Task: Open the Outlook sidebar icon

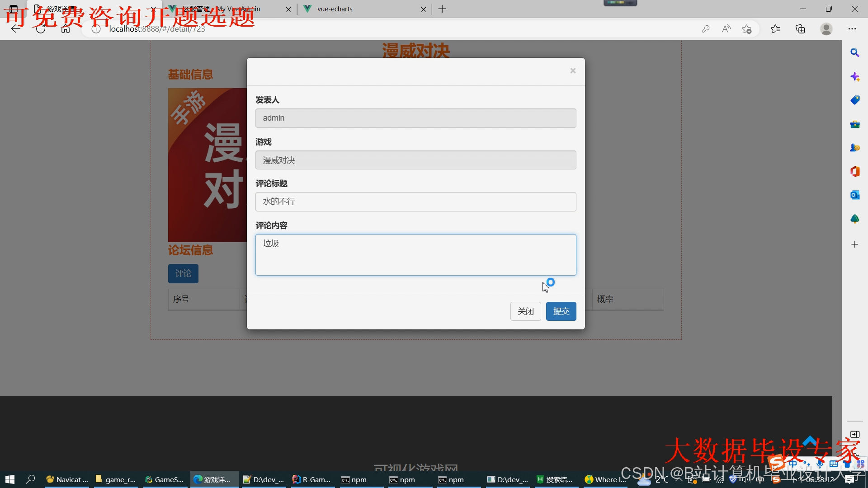Action: point(854,195)
